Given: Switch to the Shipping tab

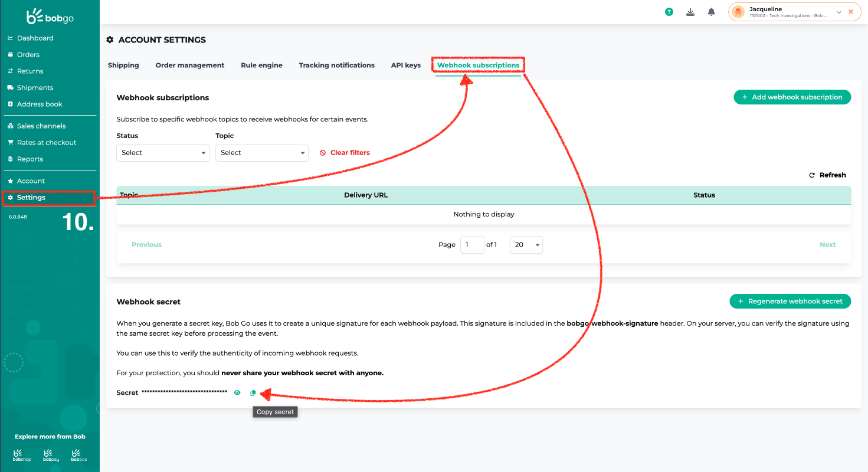Looking at the screenshot, I should pos(123,65).
